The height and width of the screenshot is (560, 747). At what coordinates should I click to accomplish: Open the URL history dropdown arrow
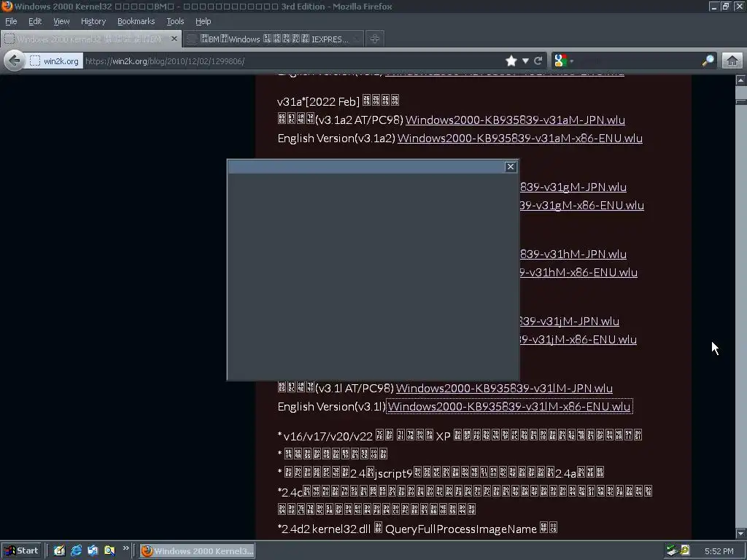tap(525, 61)
